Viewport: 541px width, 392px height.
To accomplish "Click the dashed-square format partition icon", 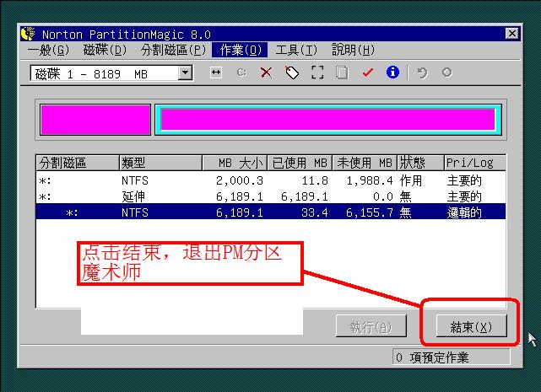I will click(316, 73).
